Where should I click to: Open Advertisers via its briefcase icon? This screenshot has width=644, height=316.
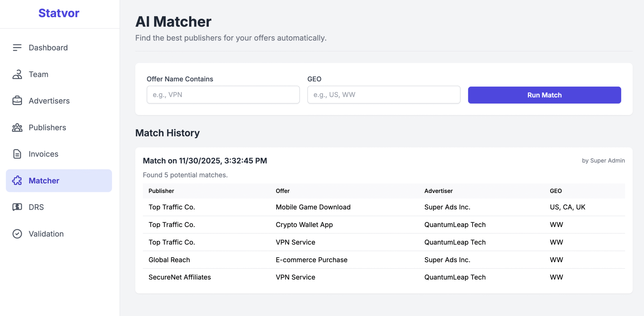[x=17, y=101]
